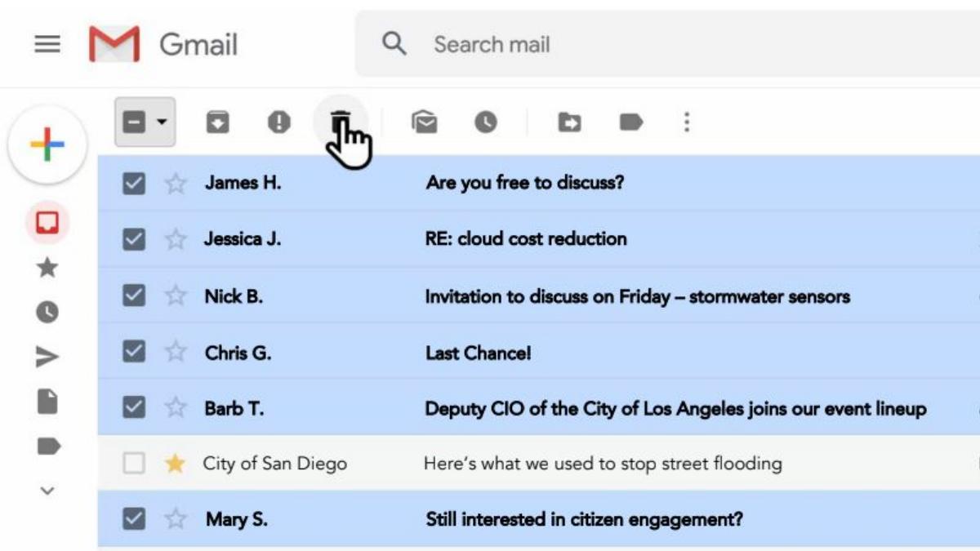
Task: Open 'RE: cloud cost reduction' email
Action: [526, 239]
